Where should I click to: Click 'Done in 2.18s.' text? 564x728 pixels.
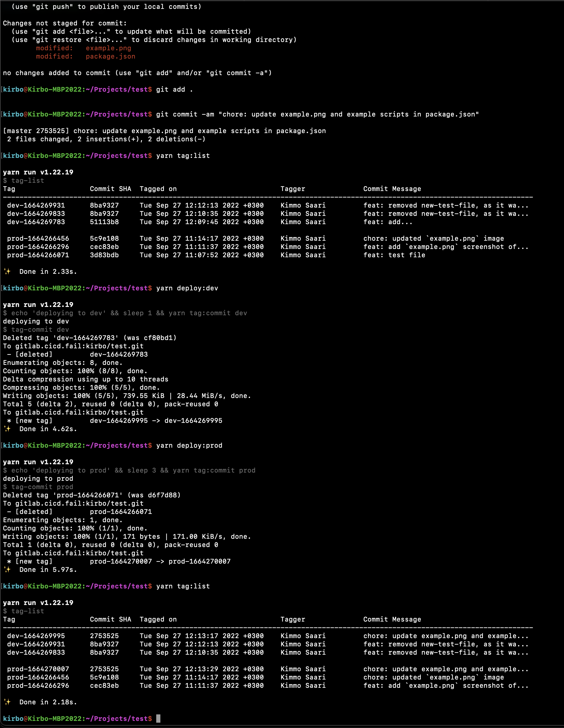[x=48, y=702]
